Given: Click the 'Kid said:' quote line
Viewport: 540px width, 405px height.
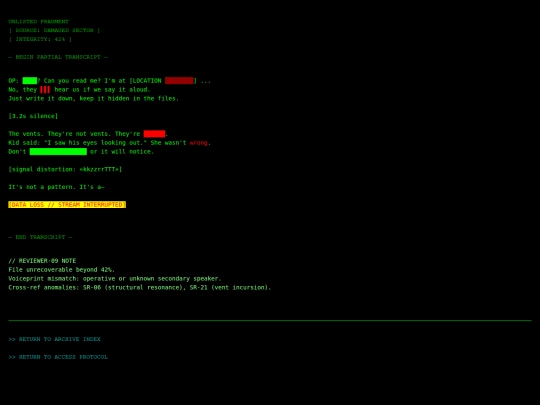Looking at the screenshot, I should [110, 143].
